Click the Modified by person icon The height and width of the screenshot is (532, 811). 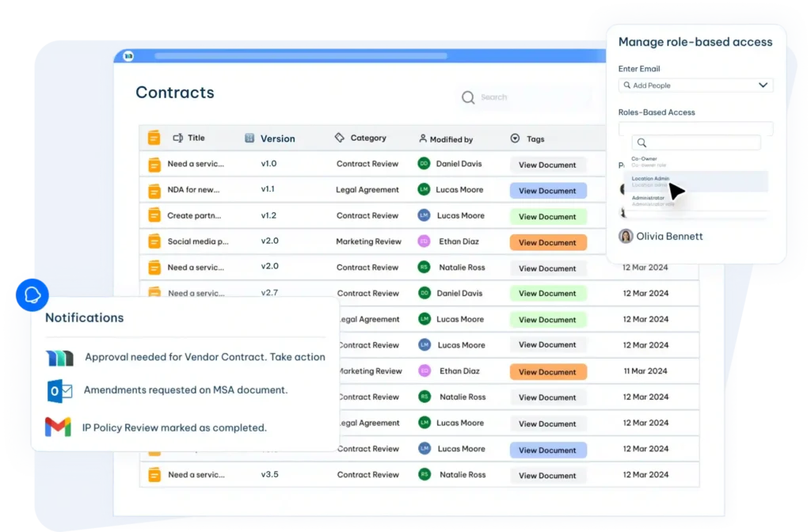[423, 138]
